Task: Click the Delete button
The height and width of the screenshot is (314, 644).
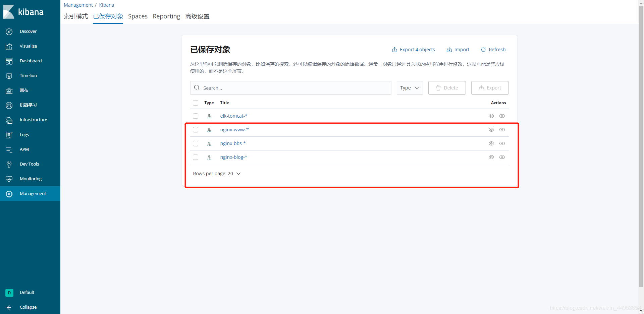Action: click(x=447, y=88)
